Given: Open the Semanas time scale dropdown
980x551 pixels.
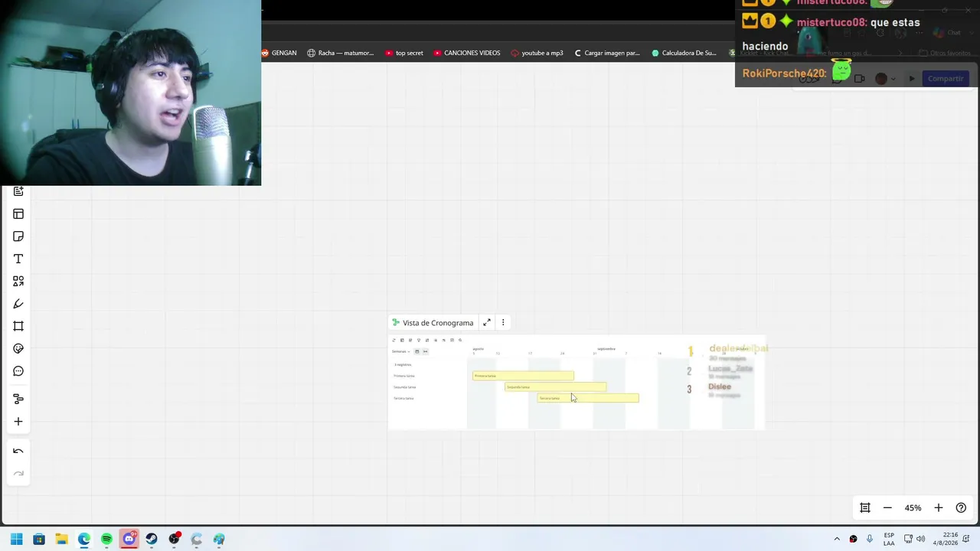Looking at the screenshot, I should tap(401, 351).
